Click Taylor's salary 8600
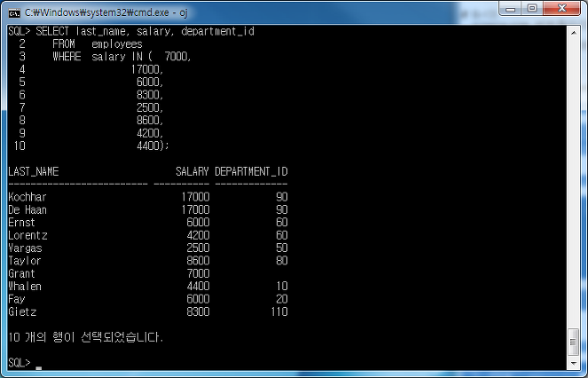 coord(198,261)
